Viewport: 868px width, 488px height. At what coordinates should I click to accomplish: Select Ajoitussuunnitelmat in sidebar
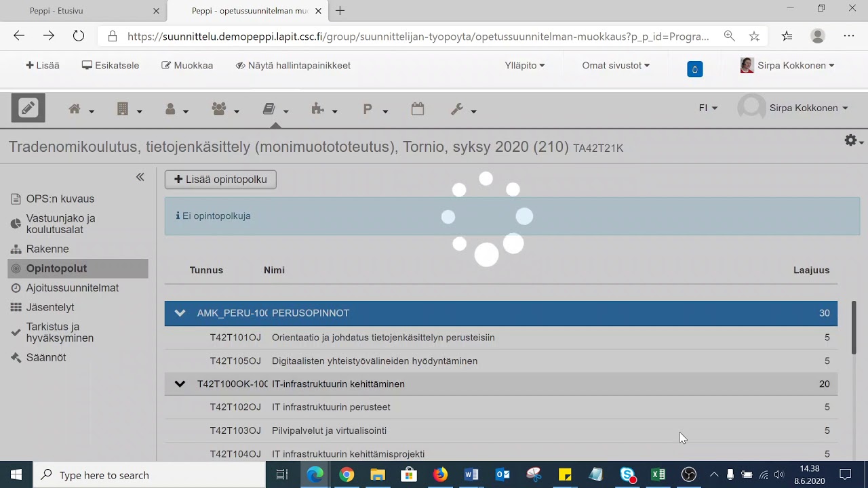coord(64,288)
